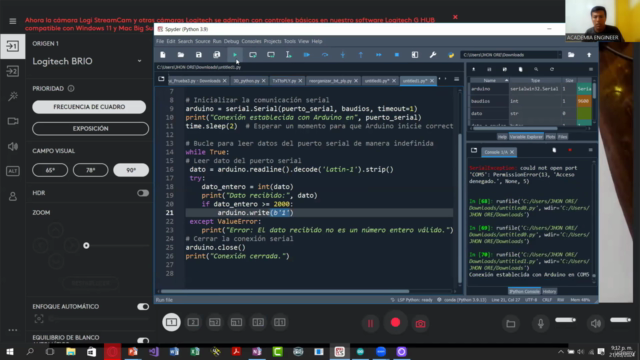Open the Variable Explorer options hamburger menu
Image resolution: width=640 pixels, height=360 pixels.
pyautogui.click(x=591, y=69)
